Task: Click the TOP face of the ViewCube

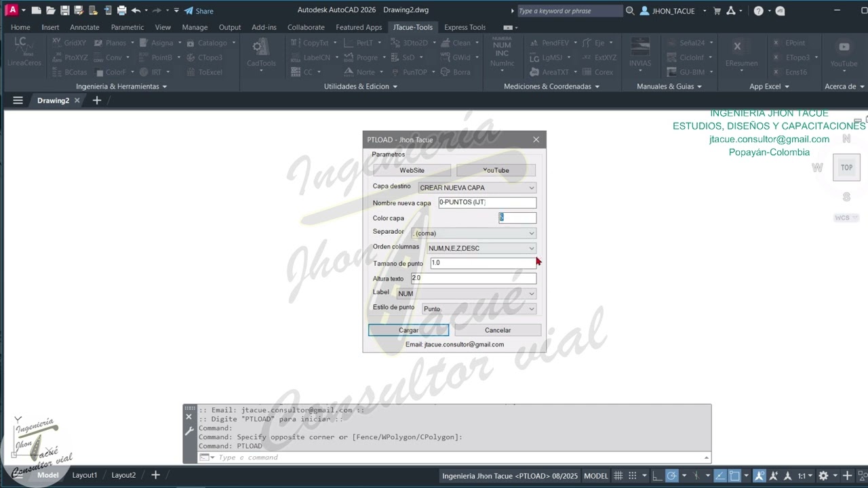Action: pos(846,167)
